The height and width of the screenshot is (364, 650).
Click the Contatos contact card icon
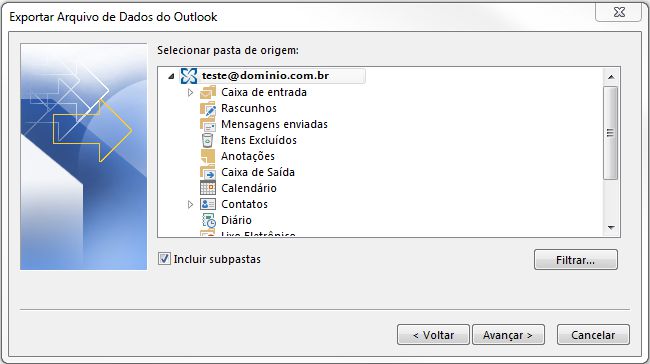208,204
